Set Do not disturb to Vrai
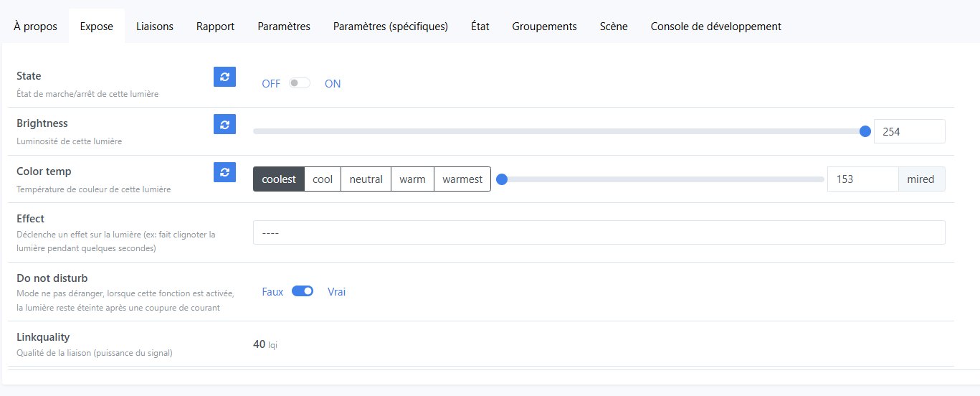The width and height of the screenshot is (980, 396). coord(337,292)
